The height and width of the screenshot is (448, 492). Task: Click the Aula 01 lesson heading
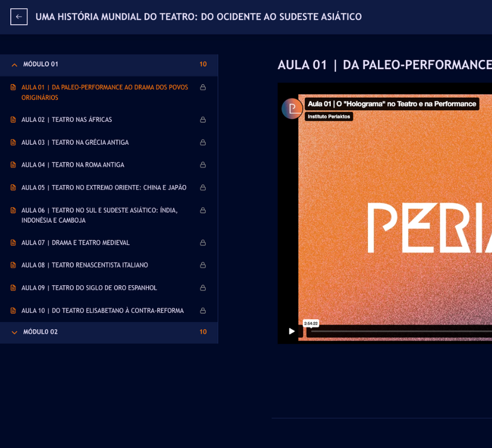(x=385, y=65)
